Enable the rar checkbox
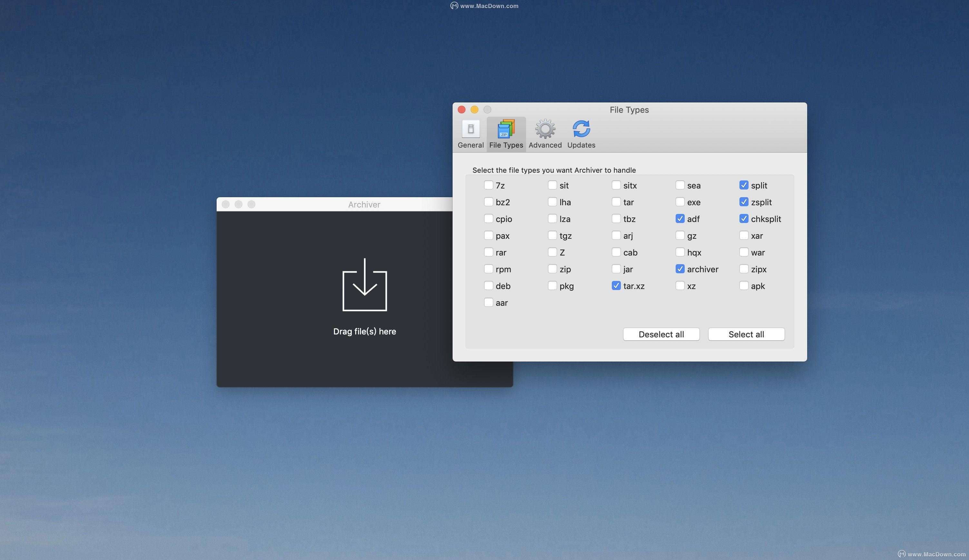 [488, 252]
